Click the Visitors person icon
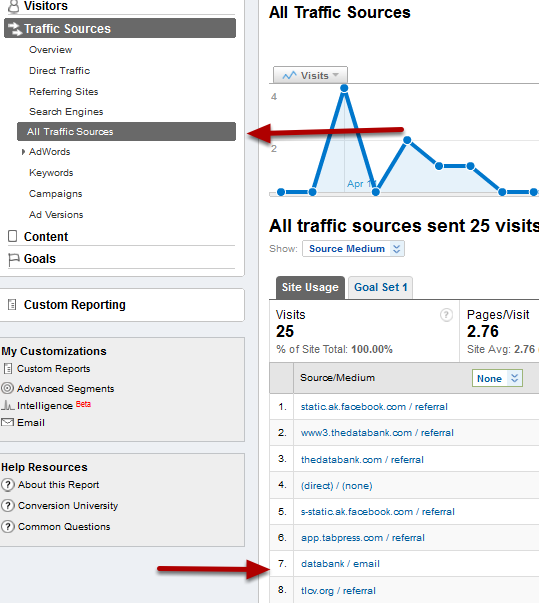Image resolution: width=539 pixels, height=603 pixels. click(13, 6)
